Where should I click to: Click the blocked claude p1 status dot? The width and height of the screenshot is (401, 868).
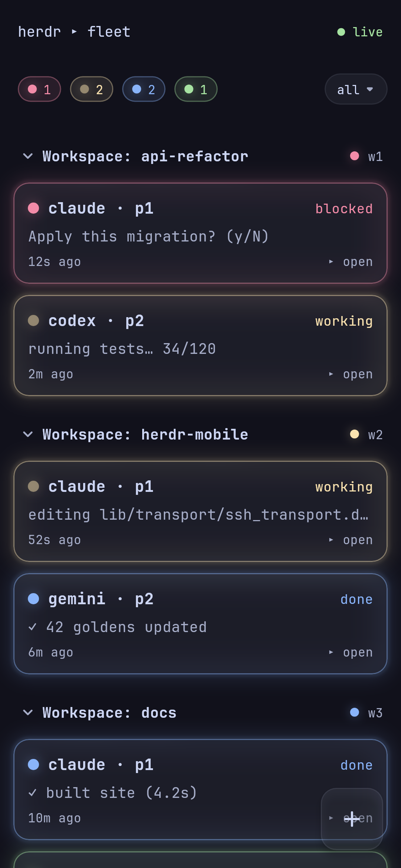tap(33, 208)
